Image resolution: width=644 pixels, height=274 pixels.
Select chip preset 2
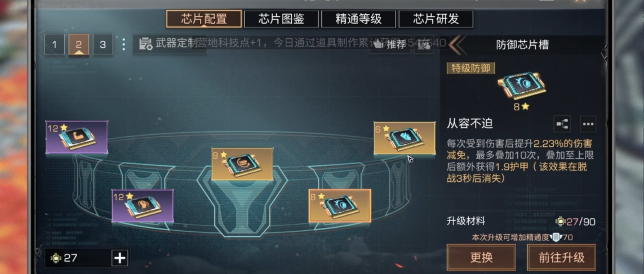(78, 44)
